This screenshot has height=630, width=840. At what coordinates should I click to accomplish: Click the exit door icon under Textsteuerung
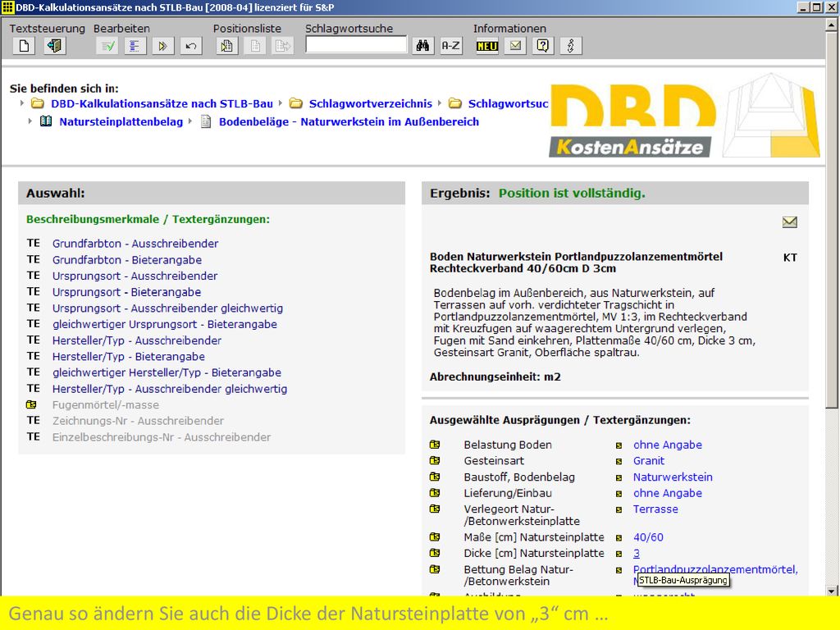click(x=54, y=46)
